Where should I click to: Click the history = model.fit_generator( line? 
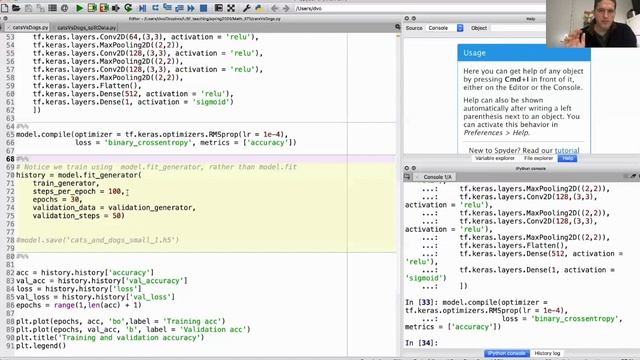[78, 175]
